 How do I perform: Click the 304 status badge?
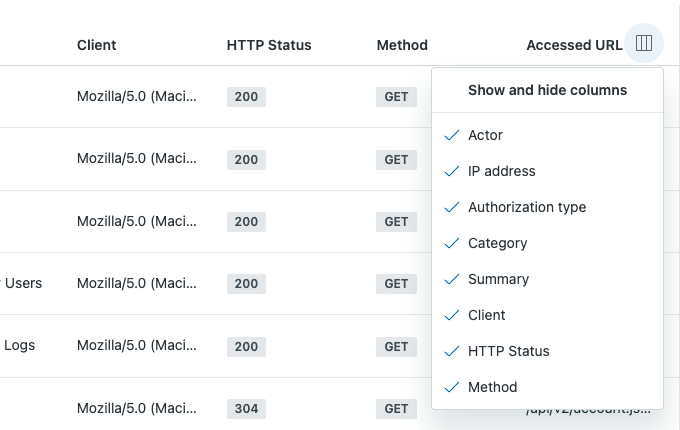246,409
